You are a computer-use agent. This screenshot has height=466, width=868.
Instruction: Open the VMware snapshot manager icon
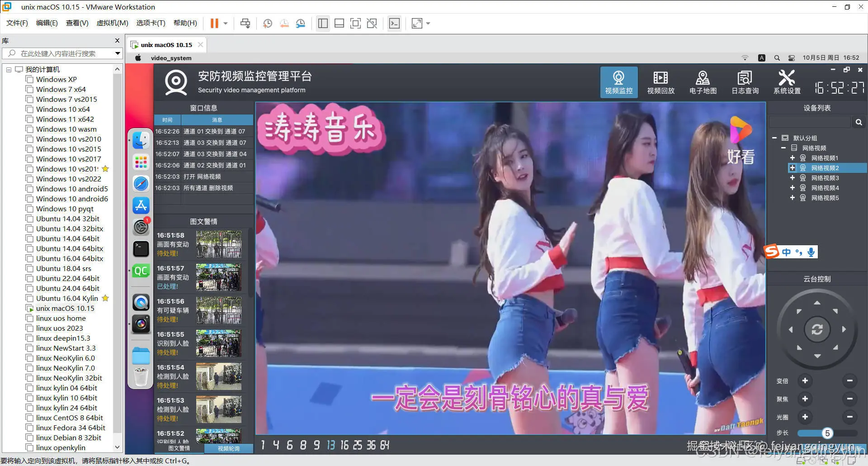click(301, 23)
